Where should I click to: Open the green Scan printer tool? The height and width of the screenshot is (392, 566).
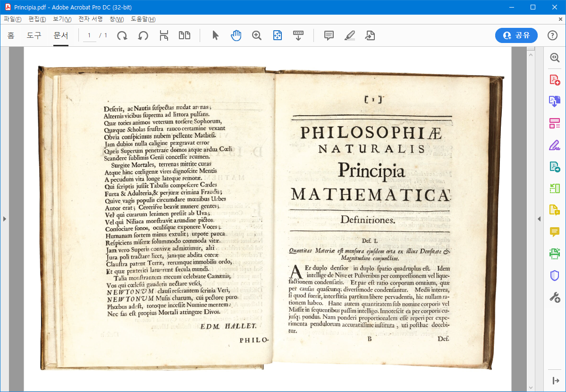pos(555,254)
